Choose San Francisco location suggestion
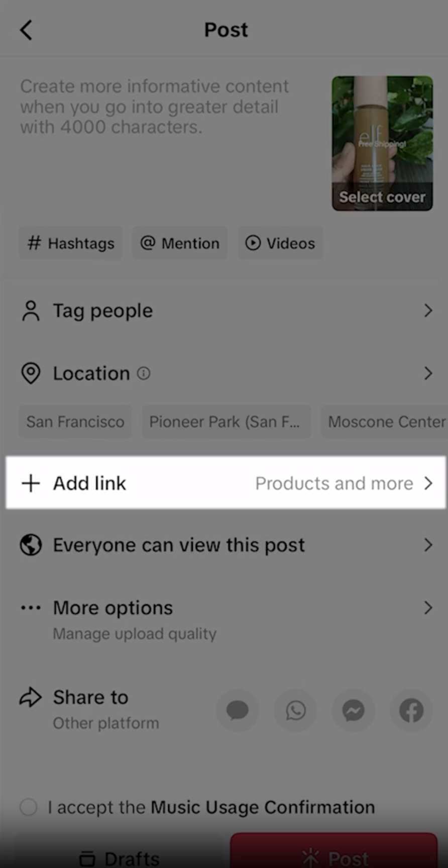 point(75,422)
